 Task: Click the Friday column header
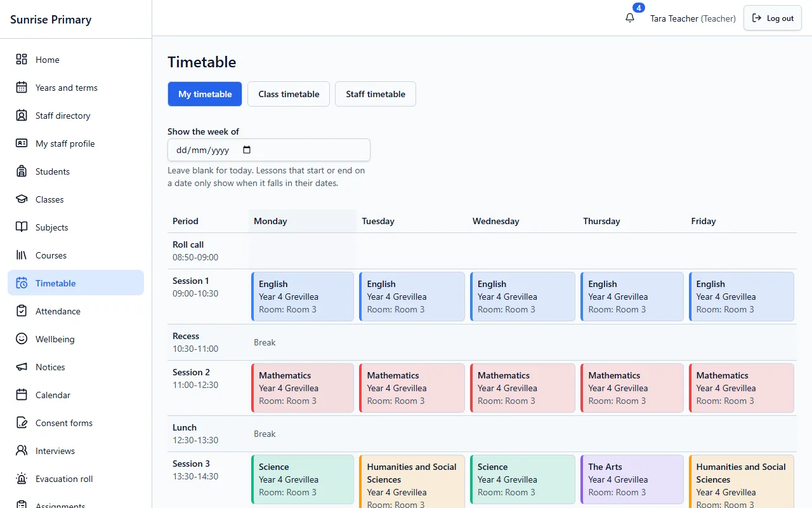click(x=742, y=221)
